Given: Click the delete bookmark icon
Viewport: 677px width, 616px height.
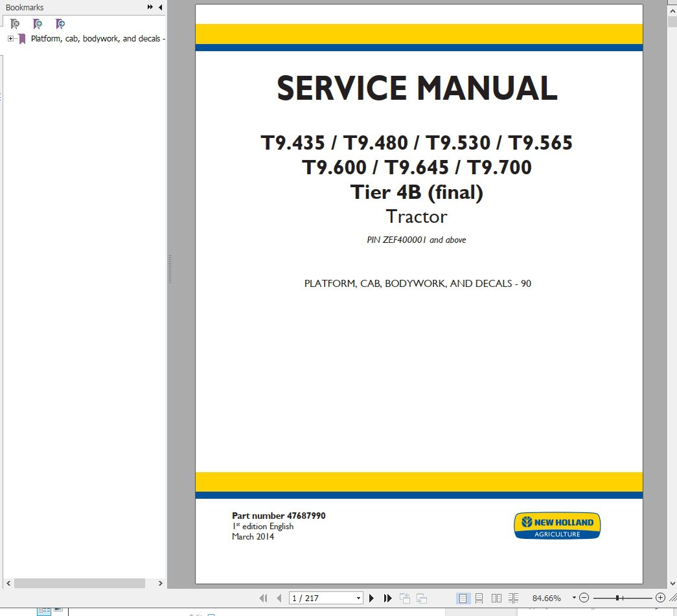Looking at the screenshot, I should 15,24.
